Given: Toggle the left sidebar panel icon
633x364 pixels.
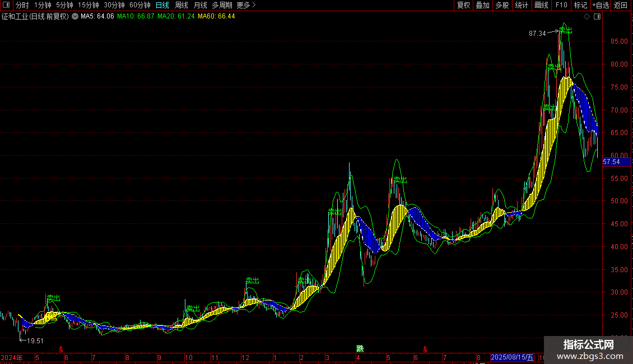Looking at the screenshot, I should (6, 5).
